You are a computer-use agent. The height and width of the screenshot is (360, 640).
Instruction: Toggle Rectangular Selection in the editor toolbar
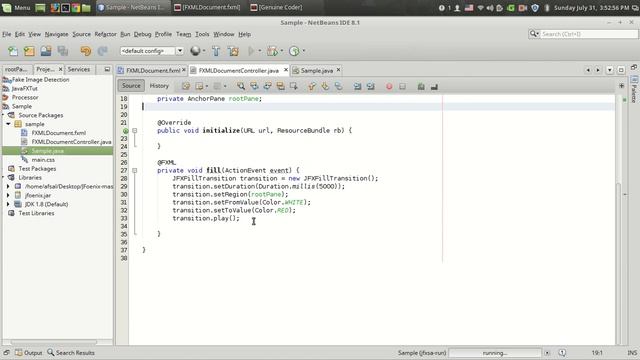pyautogui.click(x=293, y=86)
